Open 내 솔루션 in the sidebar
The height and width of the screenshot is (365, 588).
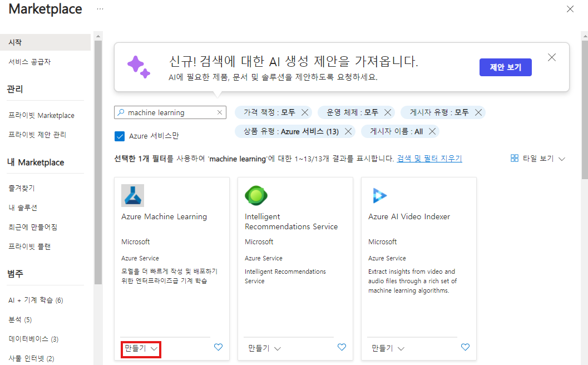pyautogui.click(x=22, y=208)
